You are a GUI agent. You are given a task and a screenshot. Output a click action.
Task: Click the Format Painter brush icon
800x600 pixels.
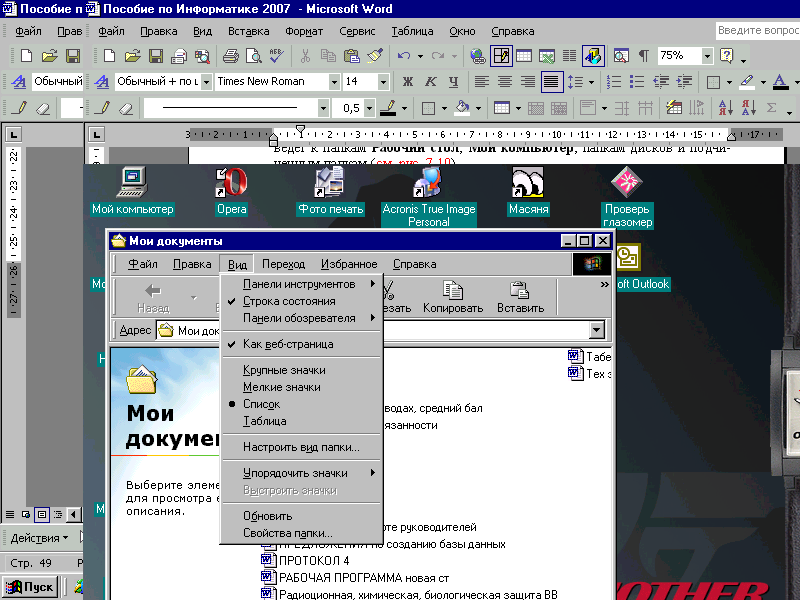click(375, 56)
